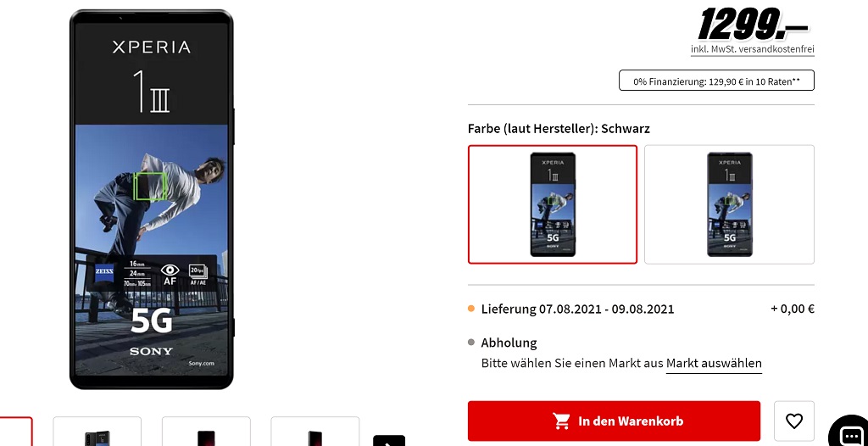Click the shopping cart icon in Warenkorb button

[x=561, y=421]
